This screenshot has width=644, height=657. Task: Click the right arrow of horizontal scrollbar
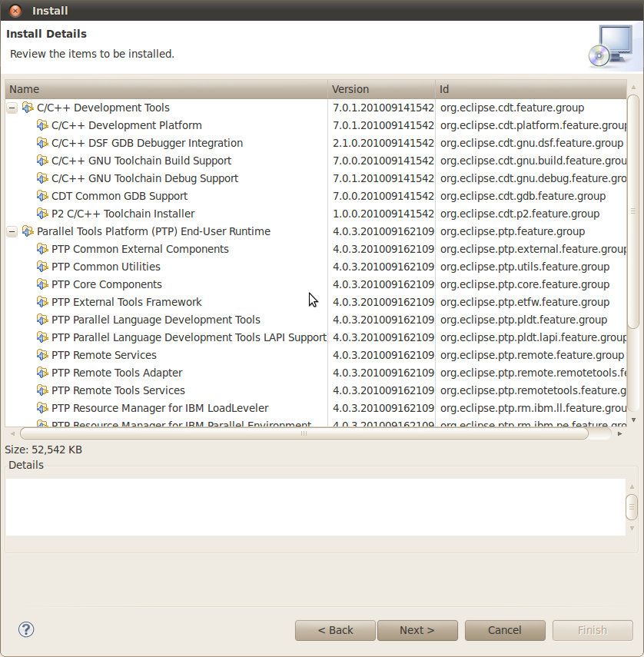pos(619,433)
